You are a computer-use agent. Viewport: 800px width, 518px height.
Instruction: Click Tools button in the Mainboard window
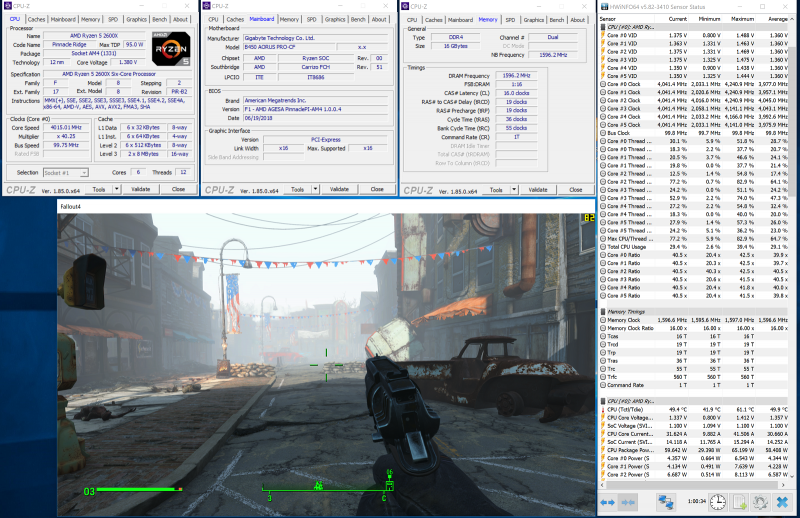tap(297, 189)
